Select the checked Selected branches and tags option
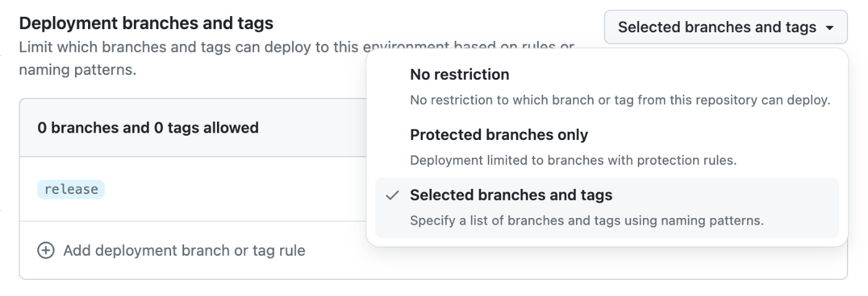 tap(607, 207)
